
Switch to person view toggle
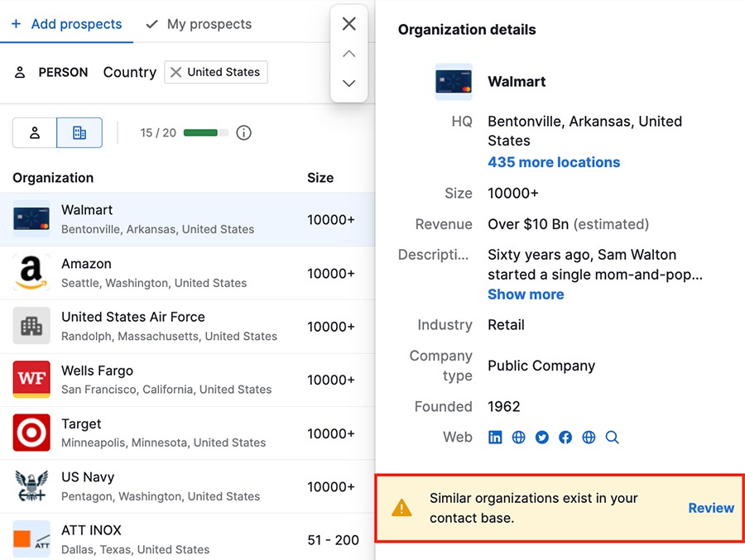[x=34, y=132]
